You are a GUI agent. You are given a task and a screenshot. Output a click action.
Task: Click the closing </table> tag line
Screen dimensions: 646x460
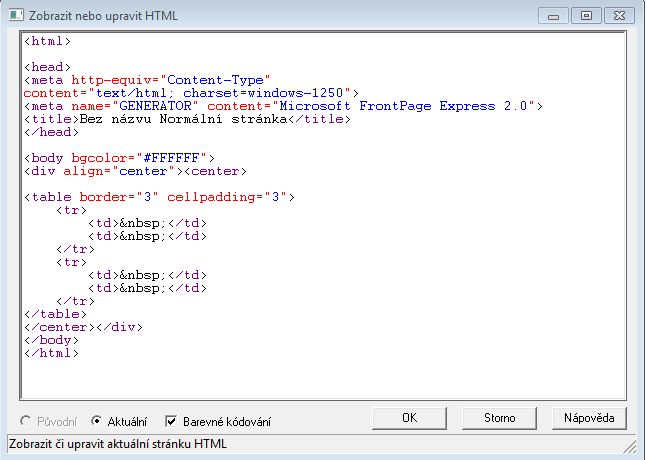55,314
